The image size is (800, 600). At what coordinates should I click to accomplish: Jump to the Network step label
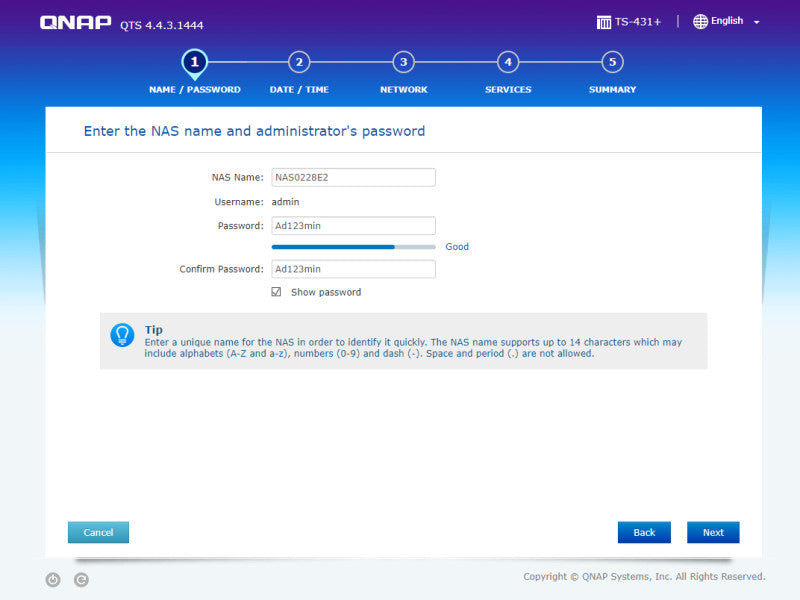[x=404, y=89]
